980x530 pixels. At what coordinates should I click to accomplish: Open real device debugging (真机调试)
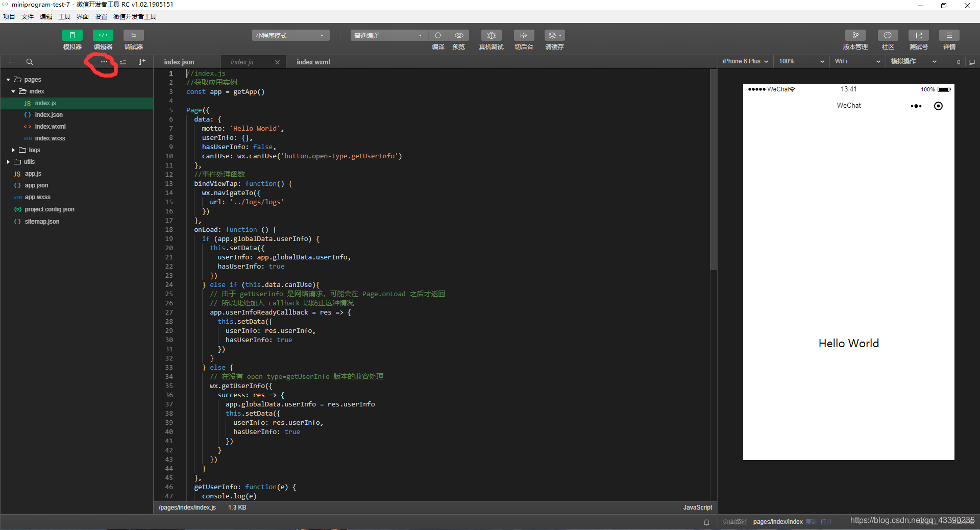[491, 35]
